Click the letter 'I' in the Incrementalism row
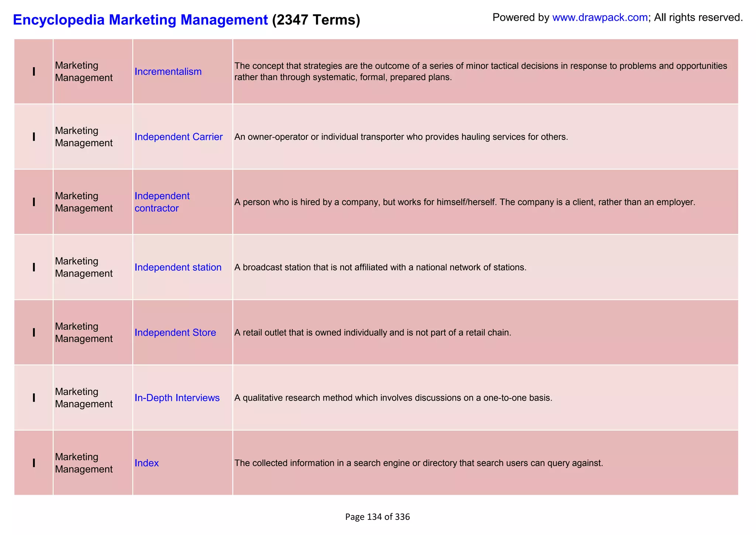Screen dimensions: 756x535 (34, 72)
